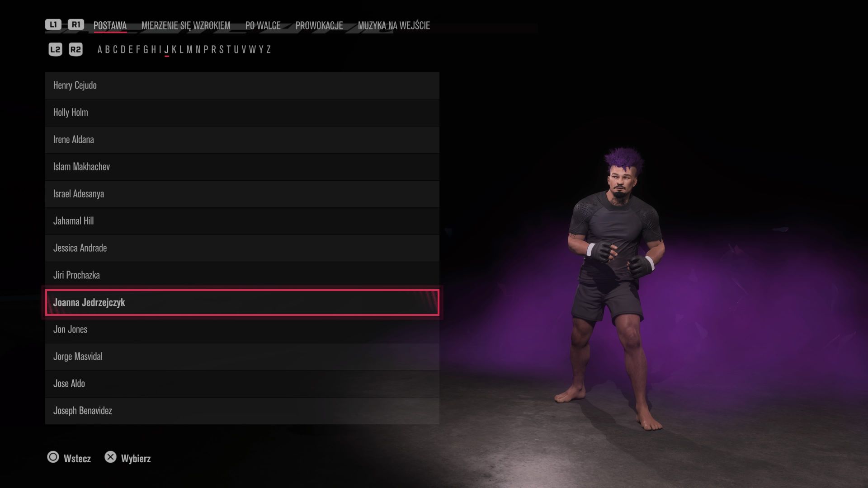Image resolution: width=868 pixels, height=488 pixels.
Task: Click the R2 trigger icon
Action: point(75,49)
